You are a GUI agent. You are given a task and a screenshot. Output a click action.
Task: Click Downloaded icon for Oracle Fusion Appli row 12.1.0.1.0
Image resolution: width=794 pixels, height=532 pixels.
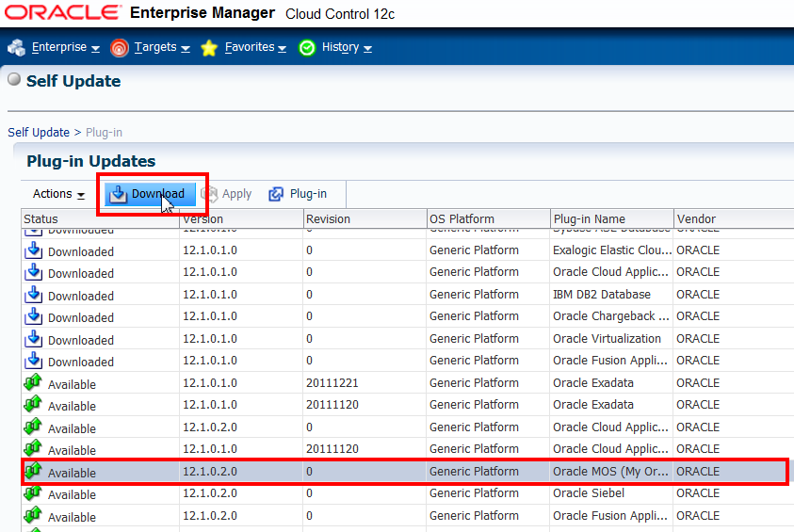(x=33, y=361)
